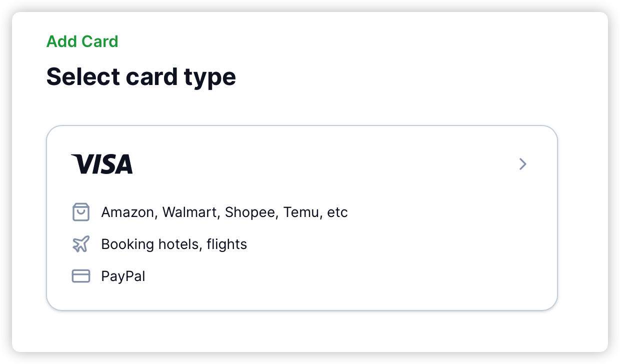Click the word Amazon in merchants list

click(x=127, y=212)
